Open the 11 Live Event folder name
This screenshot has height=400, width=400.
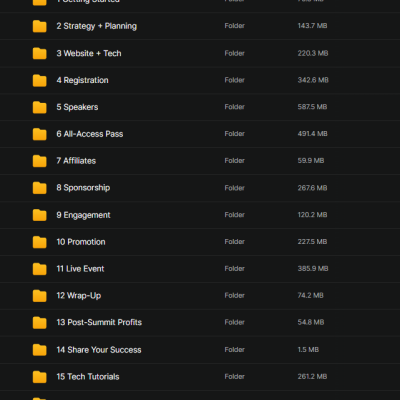pyautogui.click(x=80, y=269)
